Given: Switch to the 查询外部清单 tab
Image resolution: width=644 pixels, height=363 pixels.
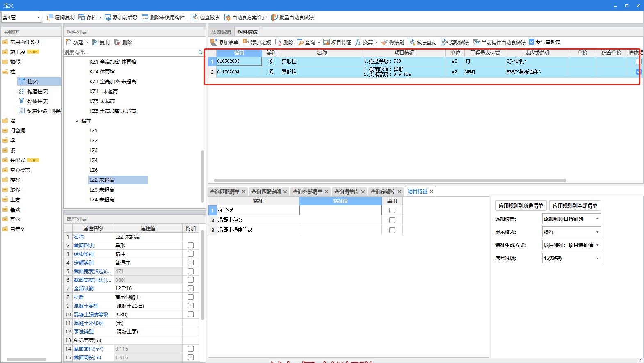Looking at the screenshot, I should click(x=308, y=192).
